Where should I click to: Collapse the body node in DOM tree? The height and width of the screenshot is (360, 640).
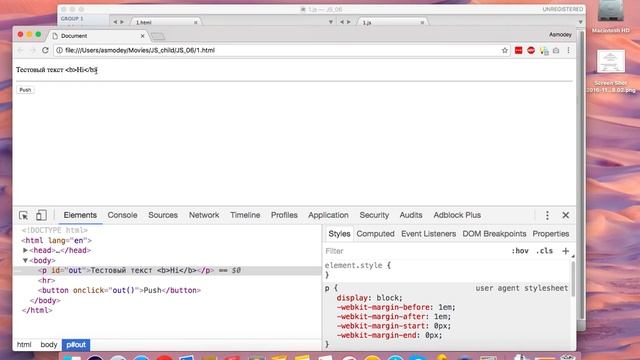click(x=25, y=260)
